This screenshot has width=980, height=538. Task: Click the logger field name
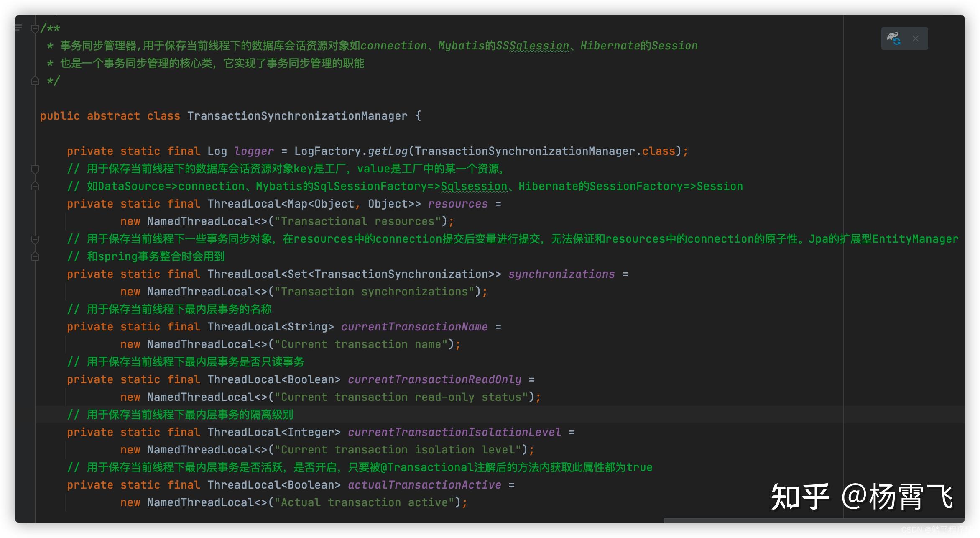254,151
